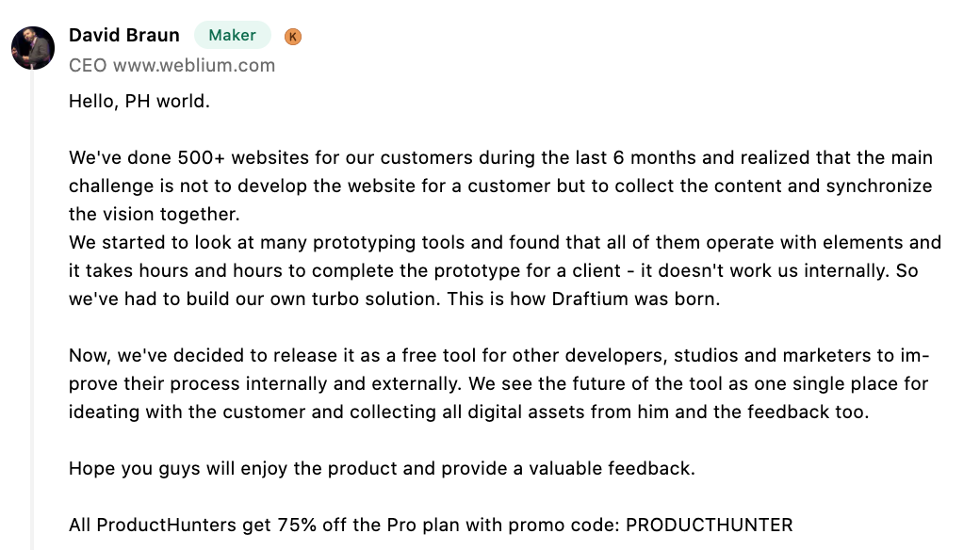Click the PRODUCTHUNTER promo code text
Viewport: 980px width, 550px height.
(x=709, y=525)
